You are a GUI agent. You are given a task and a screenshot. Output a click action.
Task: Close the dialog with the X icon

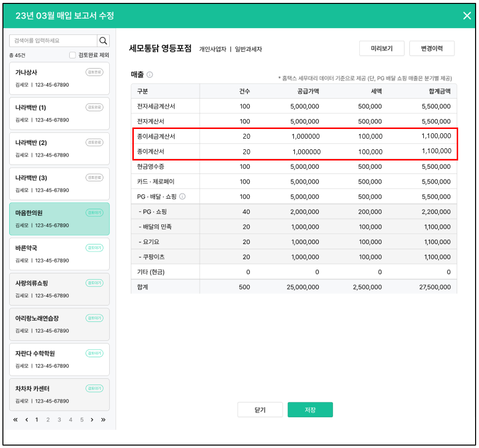(467, 16)
